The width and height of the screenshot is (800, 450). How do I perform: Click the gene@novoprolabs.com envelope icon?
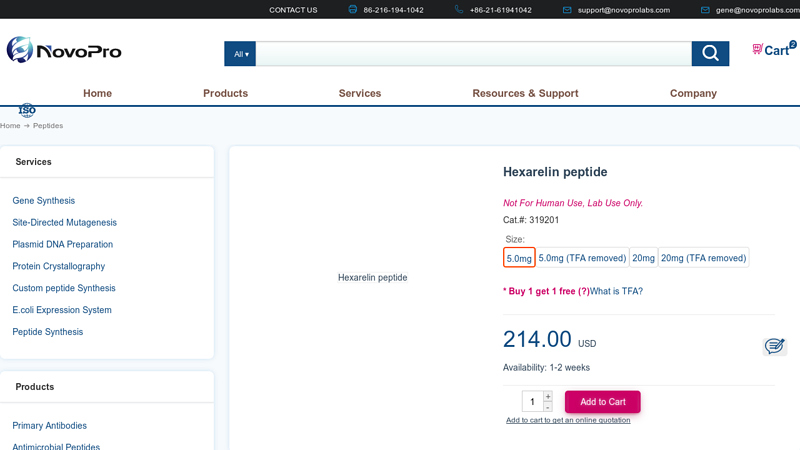pyautogui.click(x=705, y=10)
